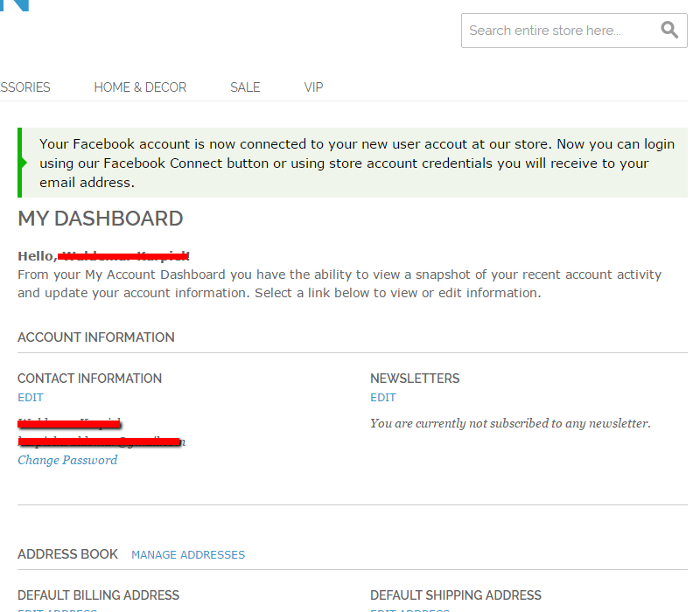Open the partially visible Accessories menu
The image size is (700, 612).
point(24,87)
